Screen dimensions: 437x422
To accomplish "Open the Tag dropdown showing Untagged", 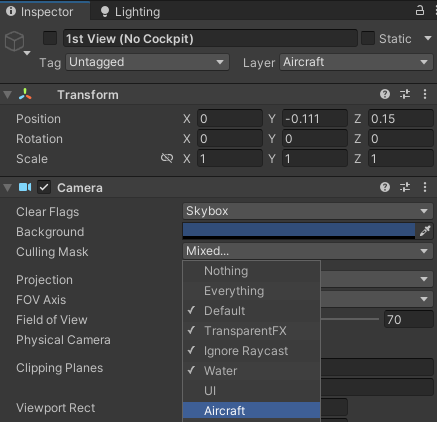I will point(147,62).
